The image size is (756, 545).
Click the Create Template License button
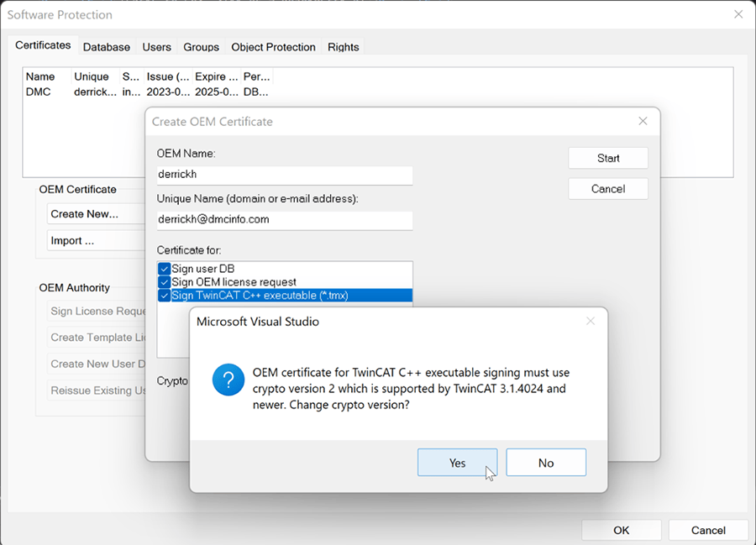96,338
